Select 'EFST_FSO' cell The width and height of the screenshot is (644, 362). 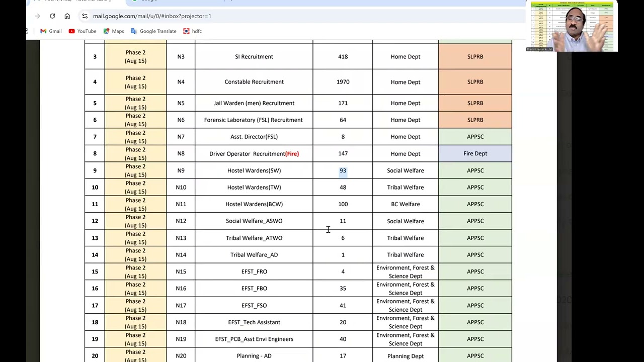click(x=254, y=305)
